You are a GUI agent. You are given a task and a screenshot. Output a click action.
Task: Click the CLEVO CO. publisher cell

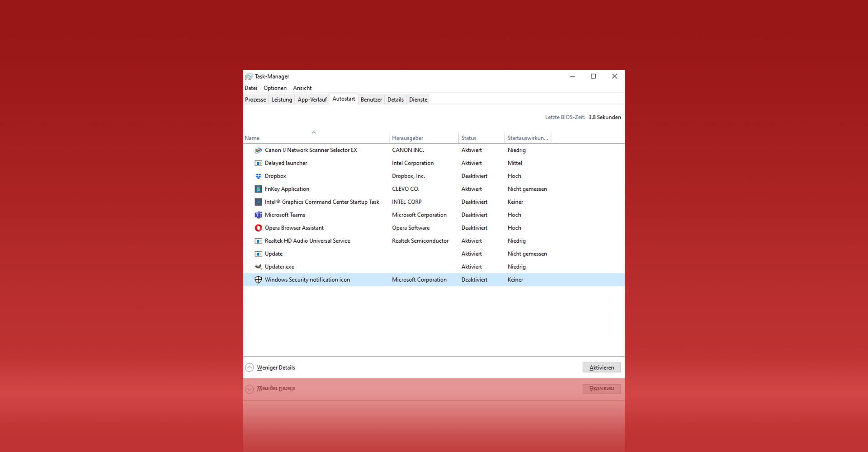(406, 189)
